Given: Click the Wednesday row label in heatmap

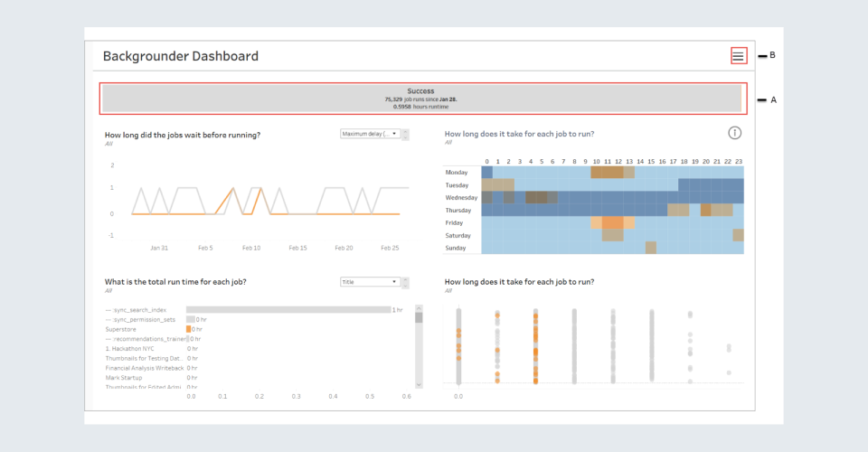Looking at the screenshot, I should pyautogui.click(x=462, y=197).
